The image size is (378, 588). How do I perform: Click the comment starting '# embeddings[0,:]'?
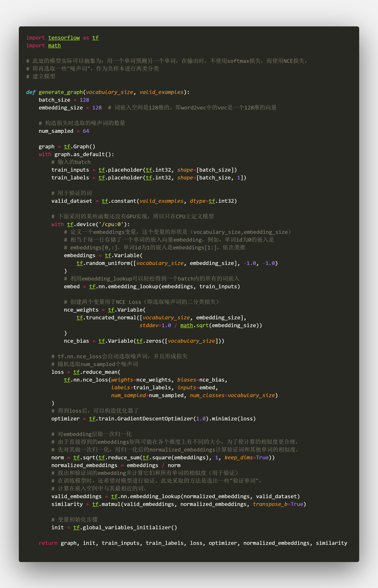[155, 248]
